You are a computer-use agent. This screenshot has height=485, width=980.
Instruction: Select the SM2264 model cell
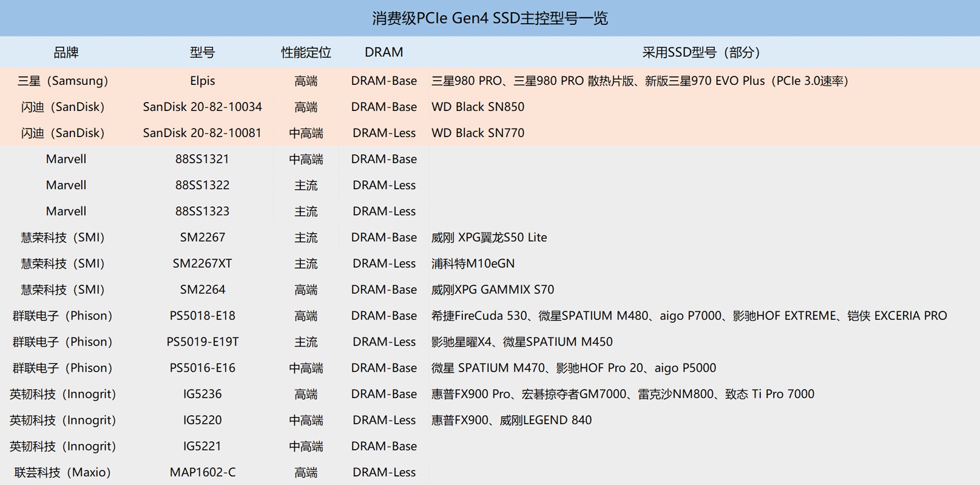click(202, 289)
